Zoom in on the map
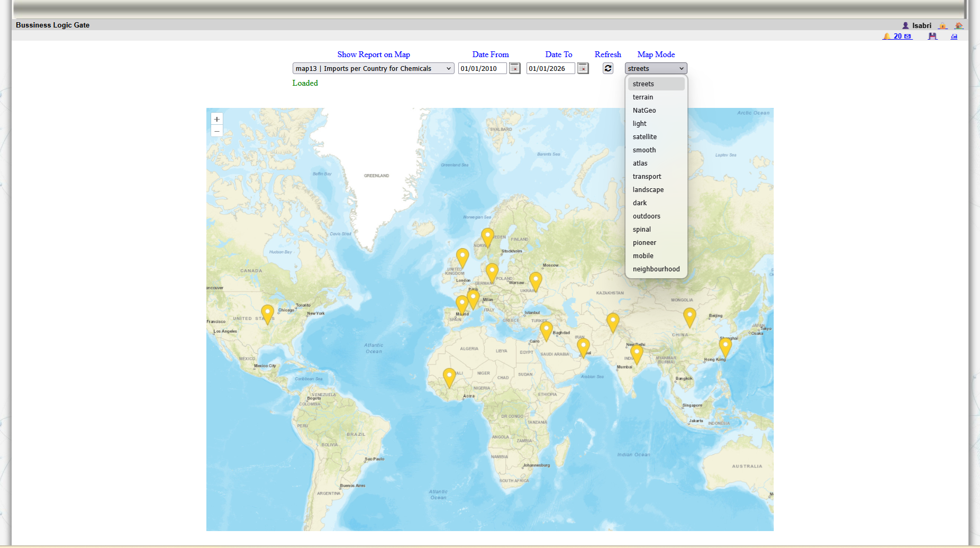 (217, 119)
